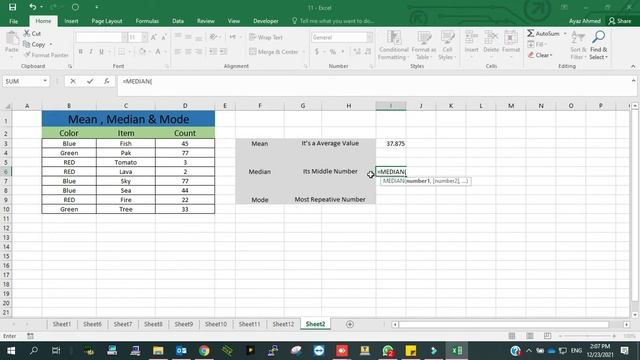Viewport: 640px width, 360px height.
Task: Open the Name Box dropdown showing SUM
Action: click(45, 81)
